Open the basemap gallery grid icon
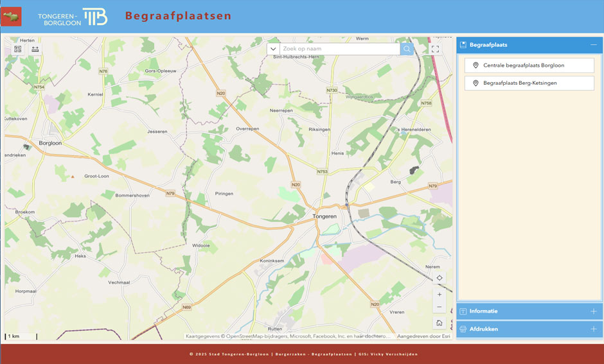This screenshot has width=604, height=364. tap(18, 49)
